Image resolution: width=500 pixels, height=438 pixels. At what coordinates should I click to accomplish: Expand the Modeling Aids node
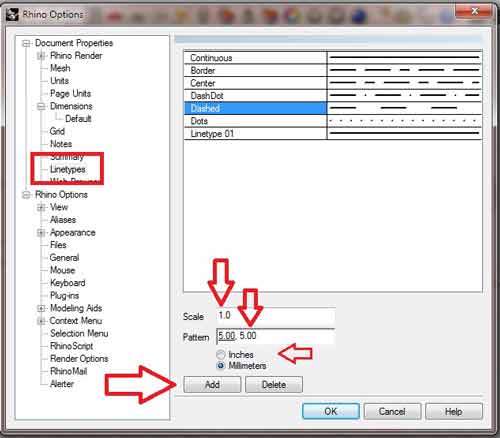point(41,308)
